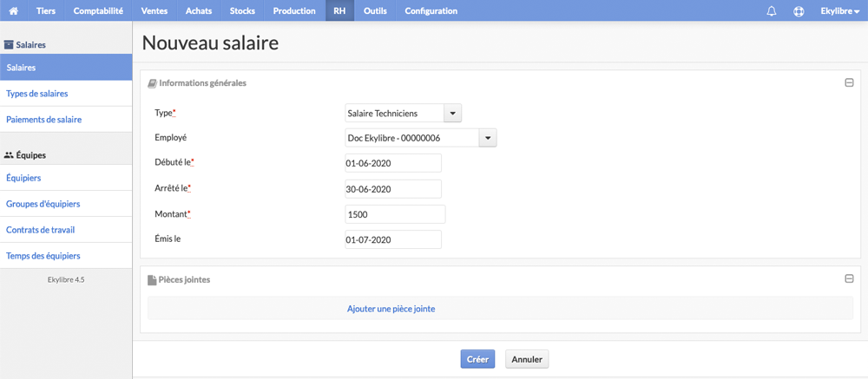Viewport: 868px width, 379px height.
Task: Focus the Montant field
Action: [x=395, y=214]
